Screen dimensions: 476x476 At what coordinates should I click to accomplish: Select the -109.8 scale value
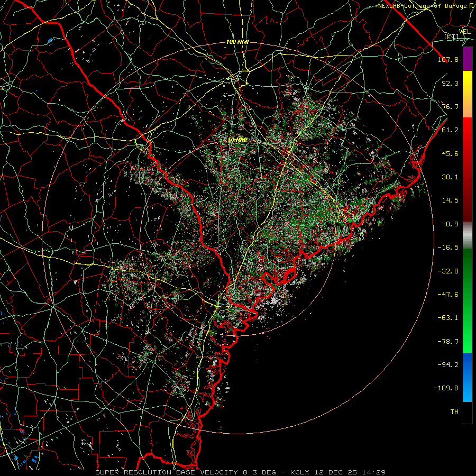(x=446, y=388)
